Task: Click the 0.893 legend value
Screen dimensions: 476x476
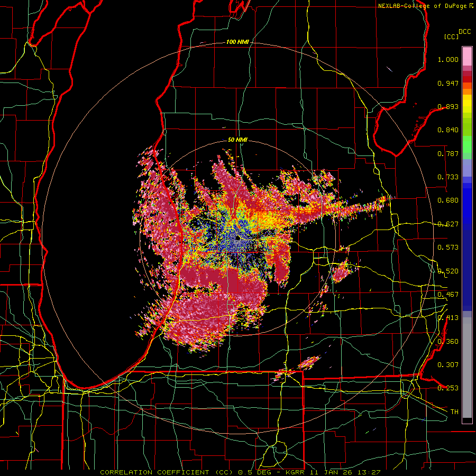Action: coord(448,106)
